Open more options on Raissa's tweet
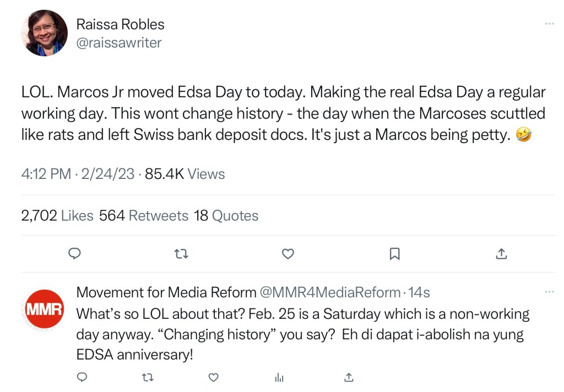Viewport: 564px width, 392px height. point(549,24)
